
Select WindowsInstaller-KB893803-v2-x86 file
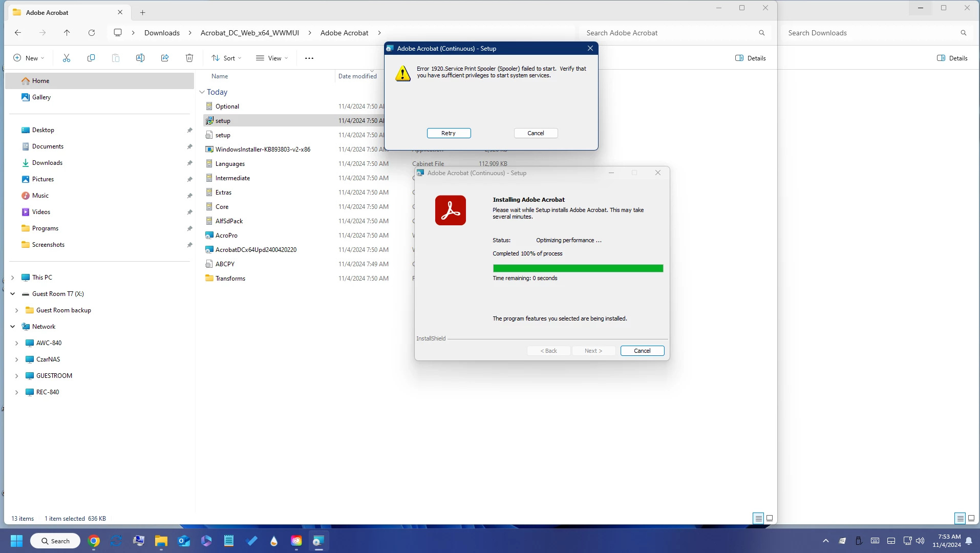(263, 150)
